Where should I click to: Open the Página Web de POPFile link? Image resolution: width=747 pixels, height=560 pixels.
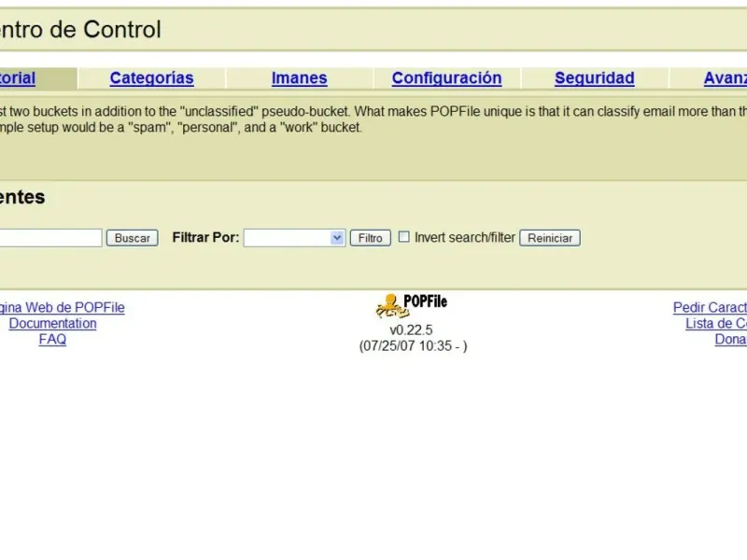click(x=62, y=308)
